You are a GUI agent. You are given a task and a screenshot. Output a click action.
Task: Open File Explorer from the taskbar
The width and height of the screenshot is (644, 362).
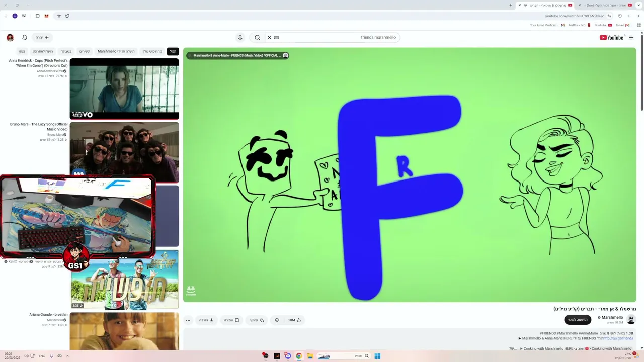[310, 356]
